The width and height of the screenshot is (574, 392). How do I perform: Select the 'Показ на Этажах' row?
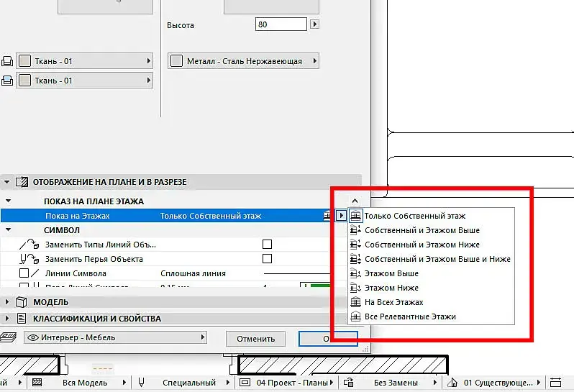click(x=167, y=216)
